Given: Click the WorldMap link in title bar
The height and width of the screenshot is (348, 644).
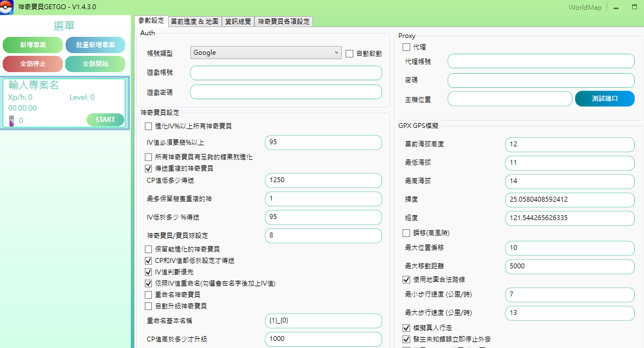Looking at the screenshot, I should pyautogui.click(x=585, y=8).
